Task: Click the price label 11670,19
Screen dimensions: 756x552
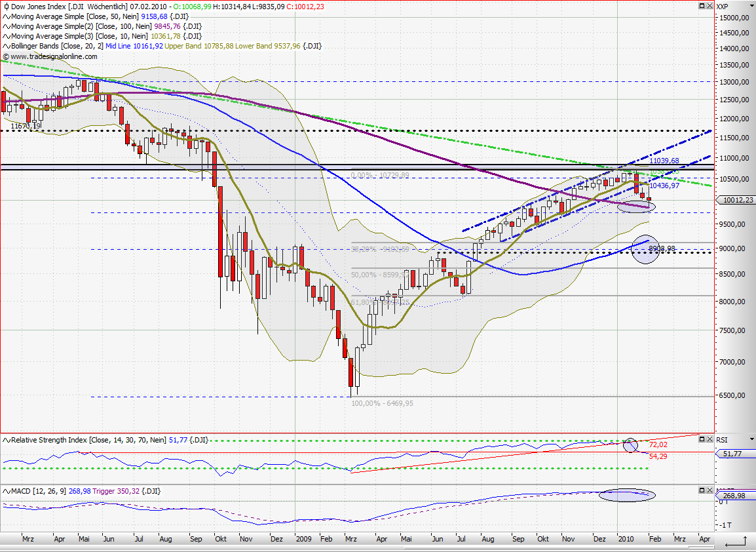Action: (26, 126)
